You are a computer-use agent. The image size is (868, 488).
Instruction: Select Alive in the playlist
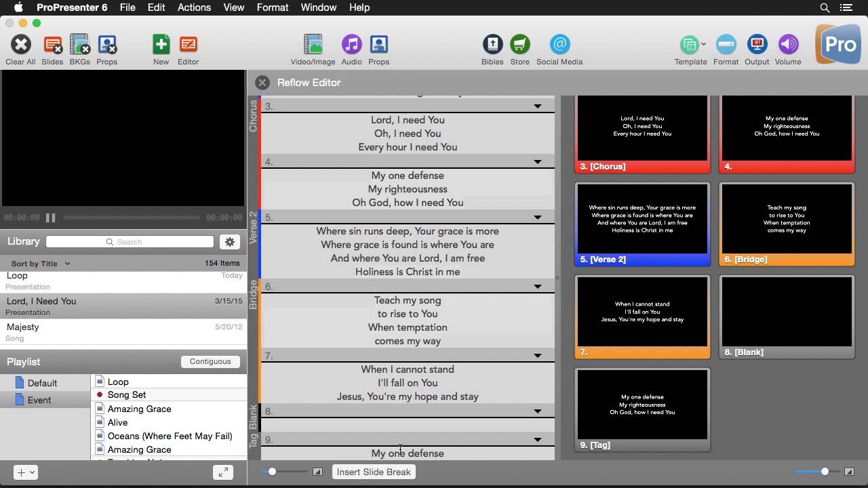coord(117,422)
